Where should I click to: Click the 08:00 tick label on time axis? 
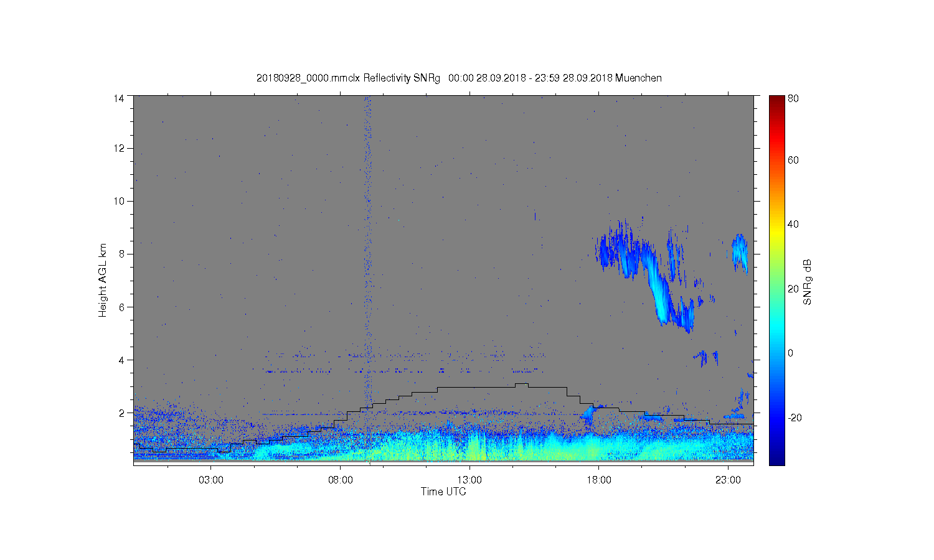coord(341,480)
